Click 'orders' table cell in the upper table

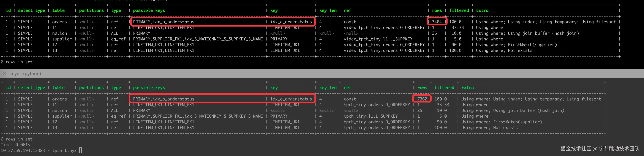(59, 22)
